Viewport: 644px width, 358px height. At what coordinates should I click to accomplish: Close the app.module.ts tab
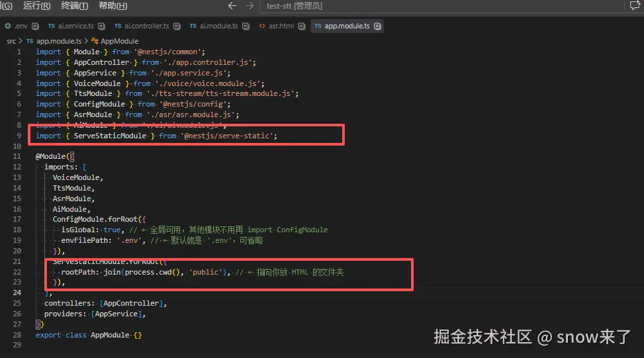(377, 26)
